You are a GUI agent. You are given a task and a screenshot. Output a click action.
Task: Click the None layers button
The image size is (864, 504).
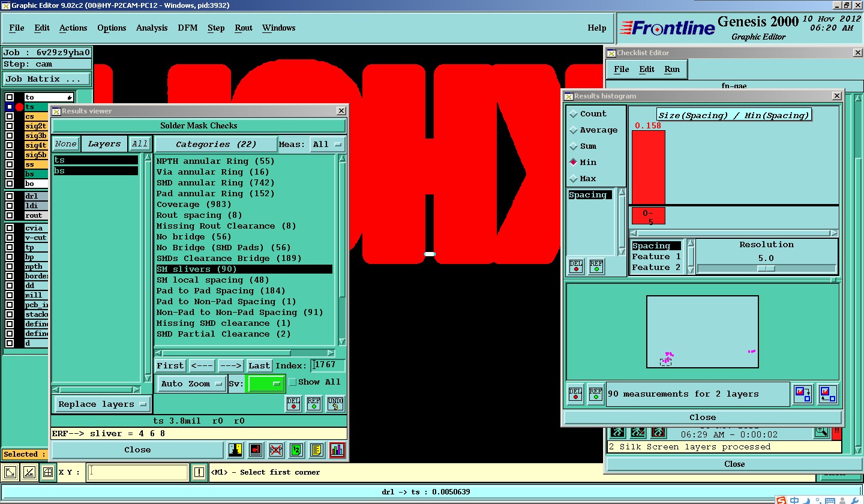point(65,144)
